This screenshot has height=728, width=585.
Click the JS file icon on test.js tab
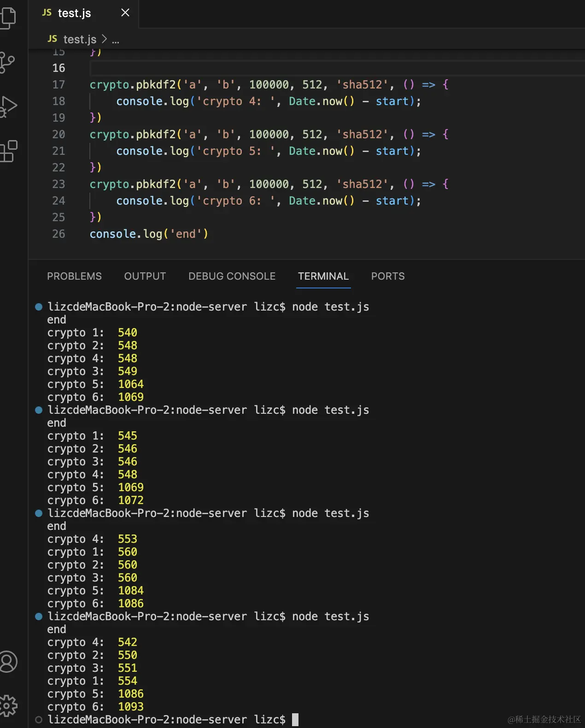47,13
